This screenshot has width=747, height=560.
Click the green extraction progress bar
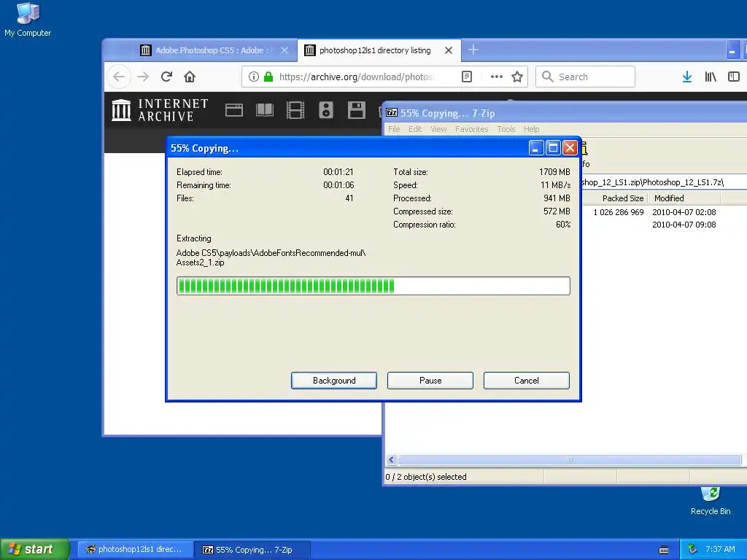tap(373, 286)
